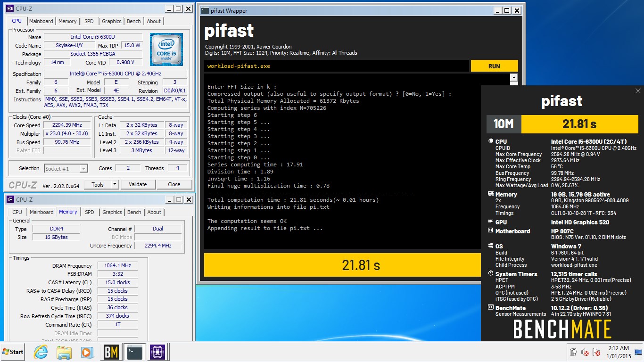Click the Core Speed value 2294.39 MHz
Viewport: 644px width, 362px height.
pyautogui.click(x=67, y=125)
